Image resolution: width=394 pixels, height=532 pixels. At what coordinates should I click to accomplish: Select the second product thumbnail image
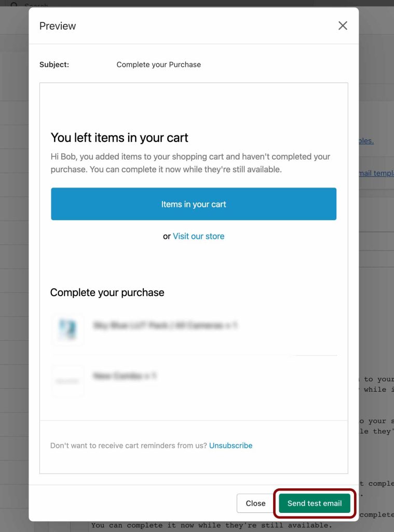pos(68,381)
